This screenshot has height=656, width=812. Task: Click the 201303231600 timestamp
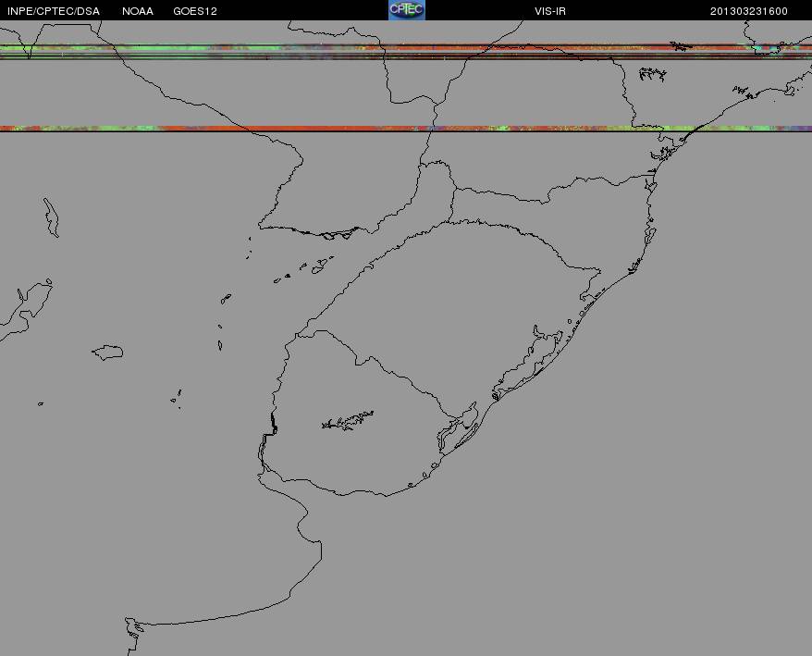click(x=749, y=11)
